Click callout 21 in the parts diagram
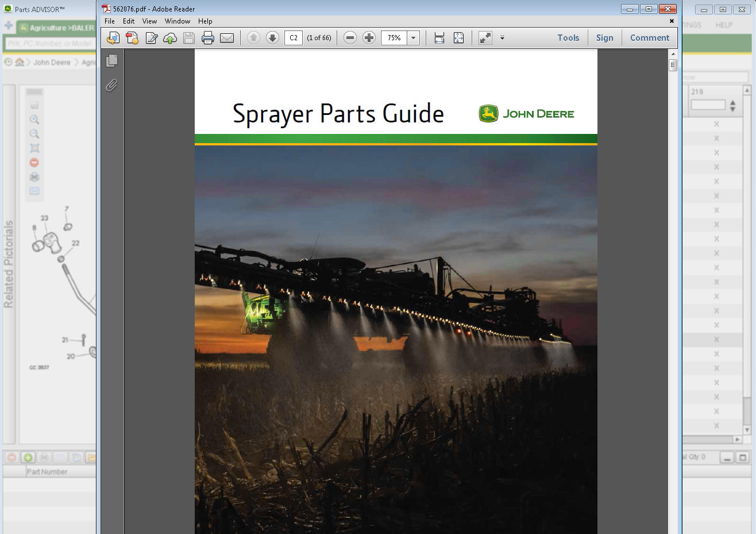756x534 pixels. point(65,340)
